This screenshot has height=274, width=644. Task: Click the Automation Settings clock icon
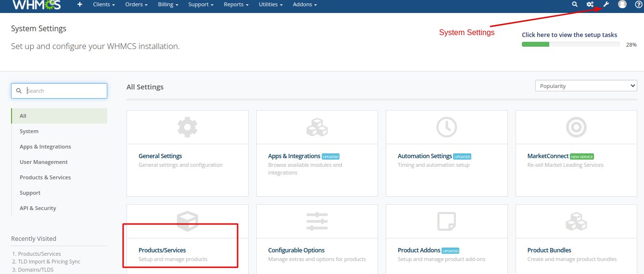click(x=446, y=127)
